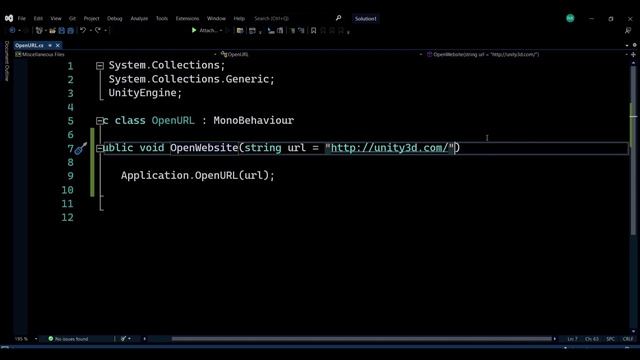Open the user account avatar

[570, 18]
